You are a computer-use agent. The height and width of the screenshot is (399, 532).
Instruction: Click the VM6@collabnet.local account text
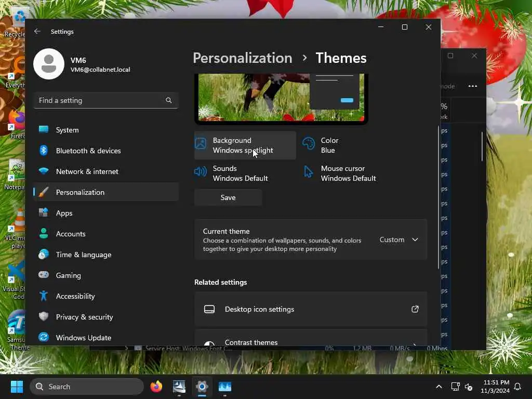[100, 70]
